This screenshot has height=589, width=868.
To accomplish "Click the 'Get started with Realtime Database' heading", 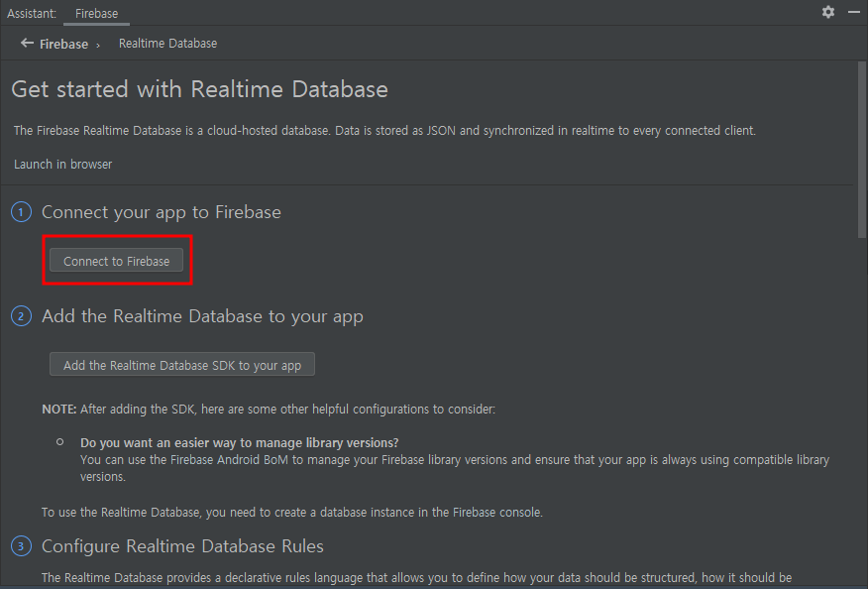I will pos(199,89).
